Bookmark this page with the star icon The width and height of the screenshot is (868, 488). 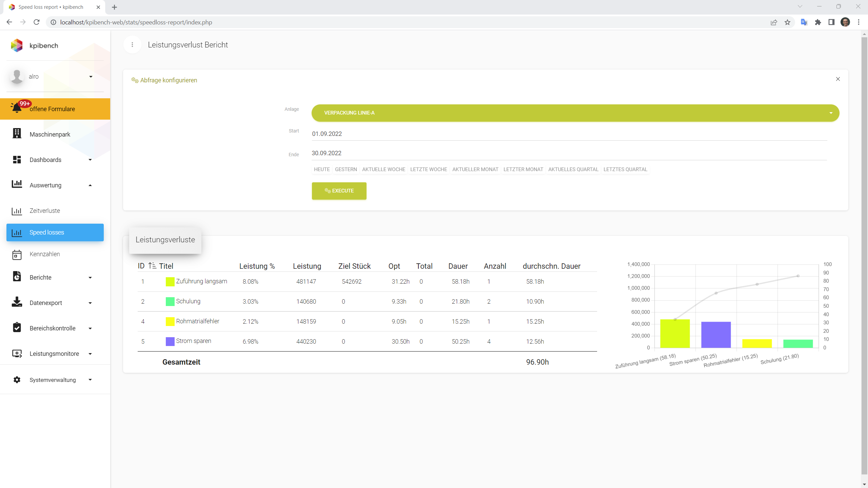pyautogui.click(x=787, y=22)
